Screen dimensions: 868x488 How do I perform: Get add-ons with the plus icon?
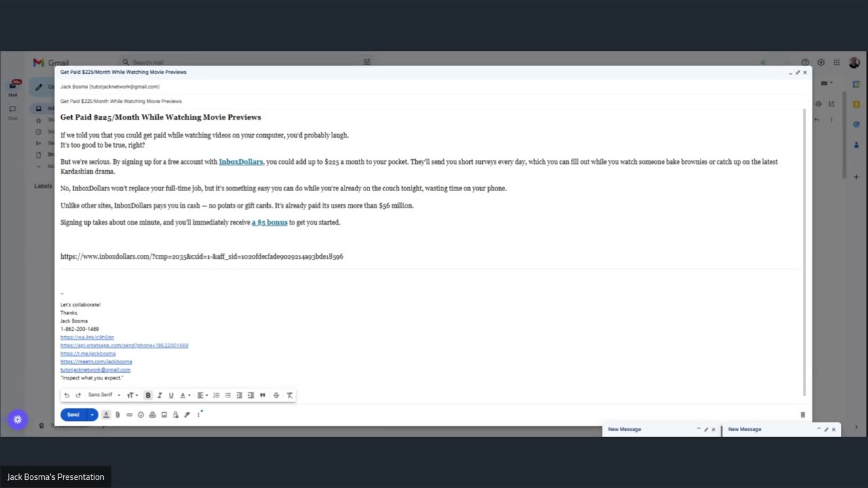pos(856,177)
